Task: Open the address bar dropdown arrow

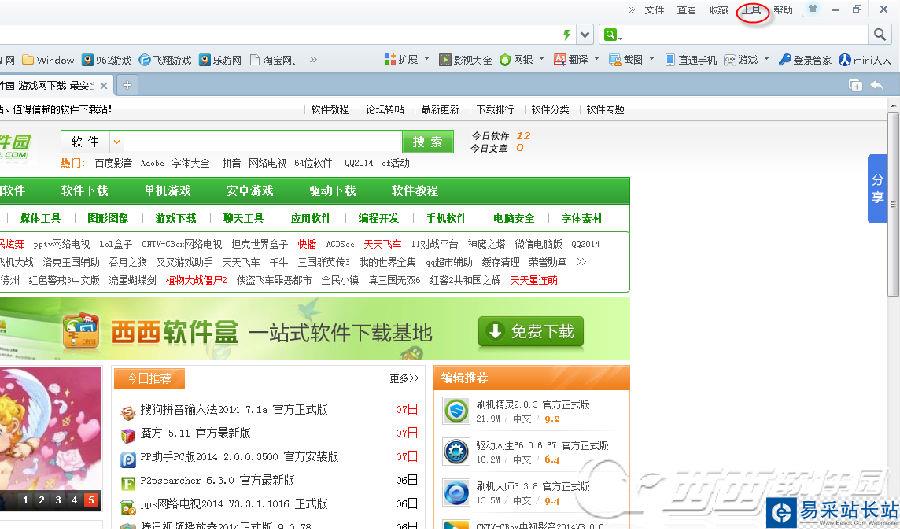Action: click(x=584, y=35)
